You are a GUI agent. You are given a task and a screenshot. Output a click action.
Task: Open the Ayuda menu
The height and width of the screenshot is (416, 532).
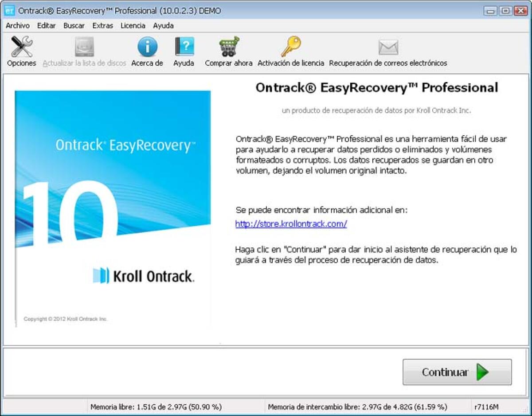163,25
